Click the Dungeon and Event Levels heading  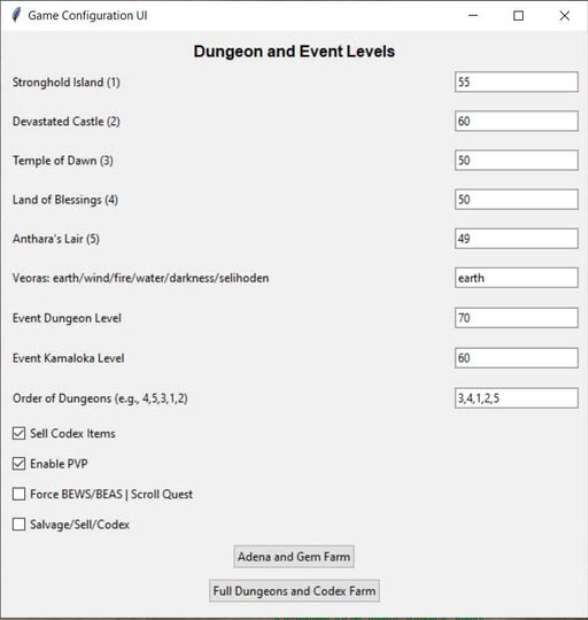[x=294, y=51]
